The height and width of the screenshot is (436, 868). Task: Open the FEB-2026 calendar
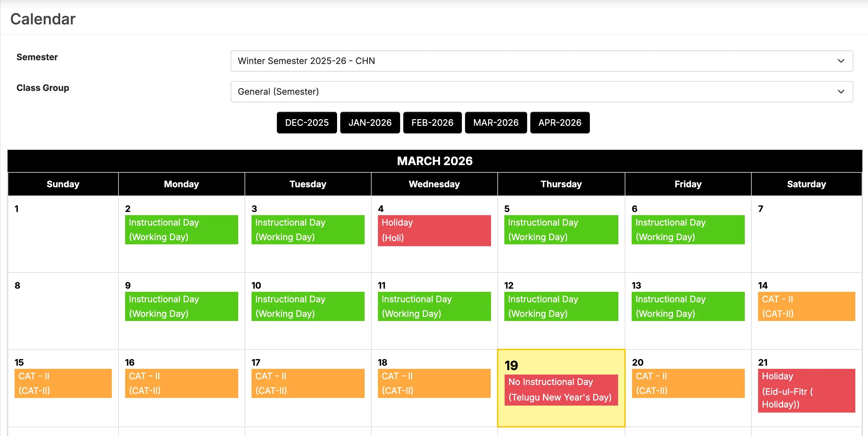tap(432, 123)
